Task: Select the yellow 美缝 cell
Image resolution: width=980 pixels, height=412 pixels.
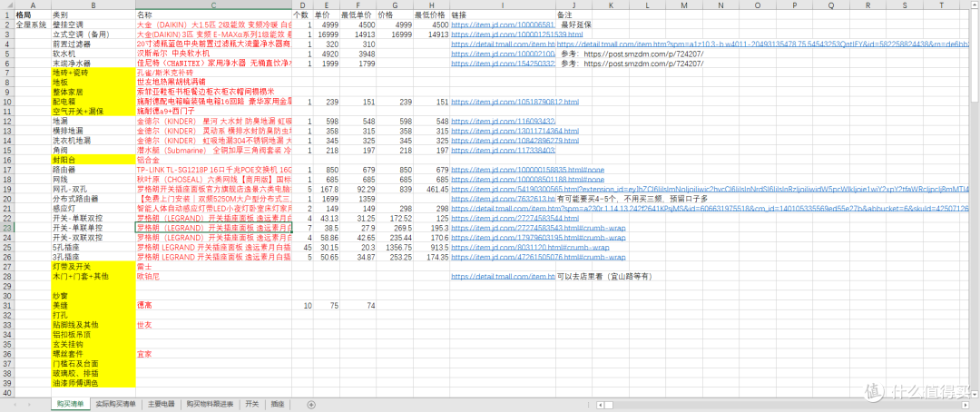Action: click(x=93, y=306)
